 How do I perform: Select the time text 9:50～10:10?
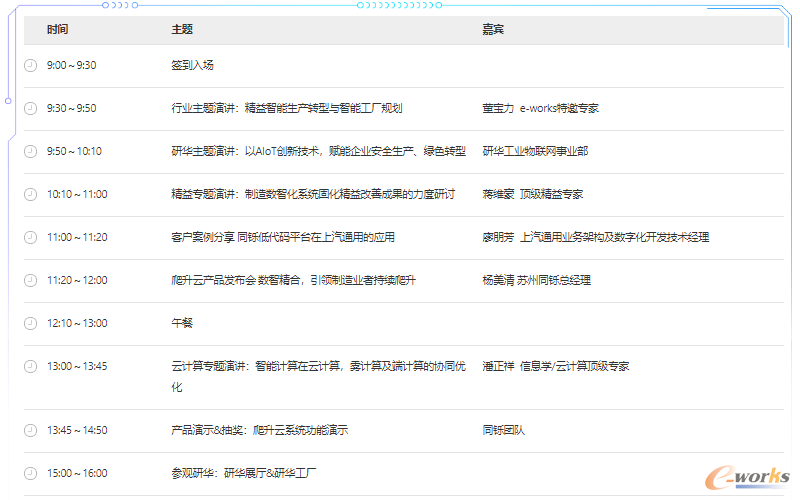[x=74, y=151]
